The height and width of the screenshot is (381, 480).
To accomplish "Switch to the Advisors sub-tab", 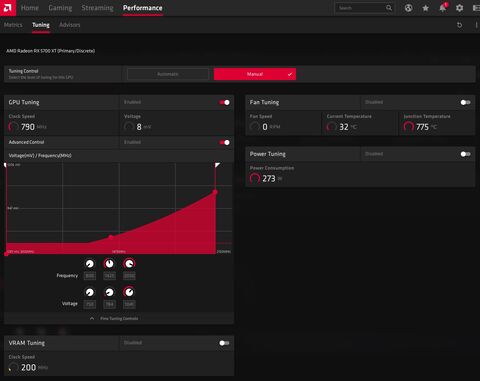I will click(x=70, y=25).
